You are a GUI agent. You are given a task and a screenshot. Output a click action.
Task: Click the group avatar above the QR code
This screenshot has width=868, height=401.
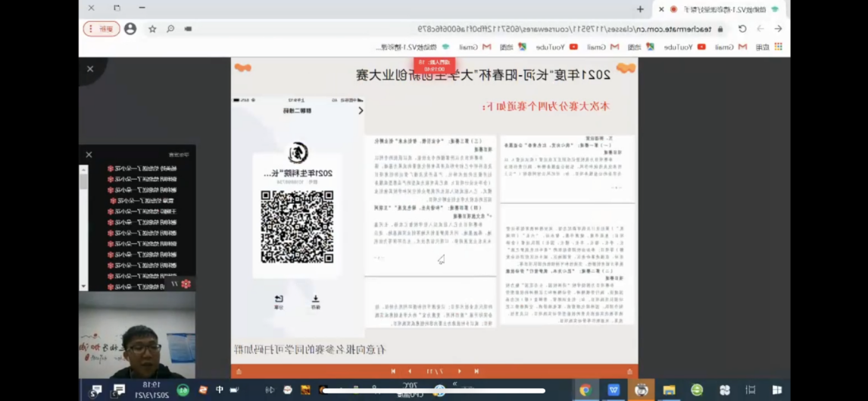click(x=298, y=153)
